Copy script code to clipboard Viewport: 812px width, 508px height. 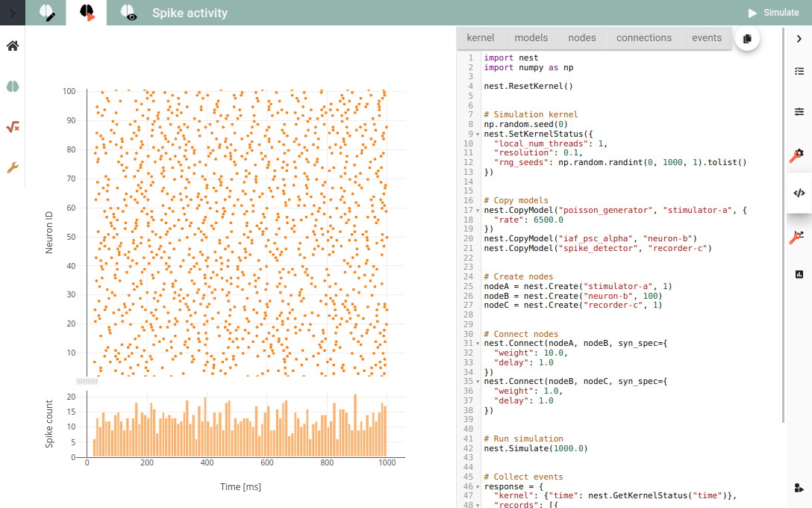click(x=747, y=38)
